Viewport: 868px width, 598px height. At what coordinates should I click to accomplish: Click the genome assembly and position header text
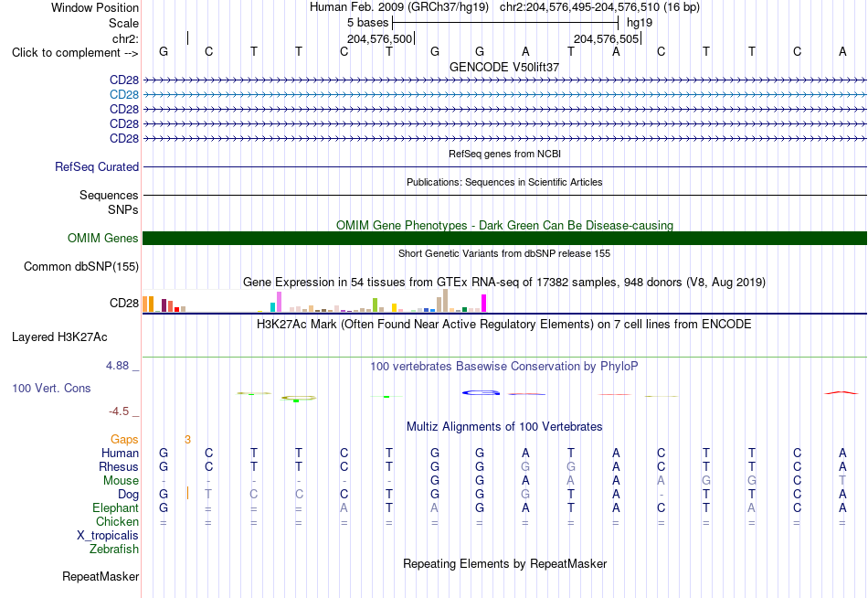pyautogui.click(x=504, y=7)
